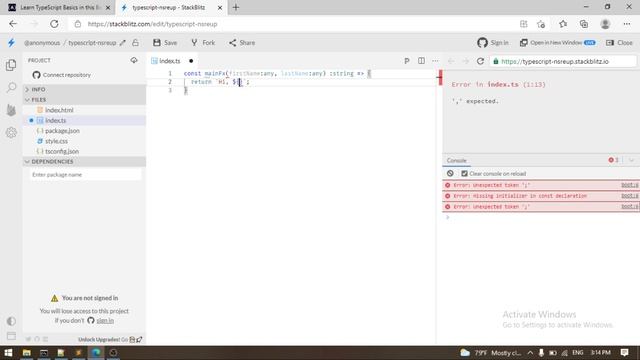The width and height of the screenshot is (640, 360).
Task: Focus the Enter package name field
Action: (x=85, y=175)
